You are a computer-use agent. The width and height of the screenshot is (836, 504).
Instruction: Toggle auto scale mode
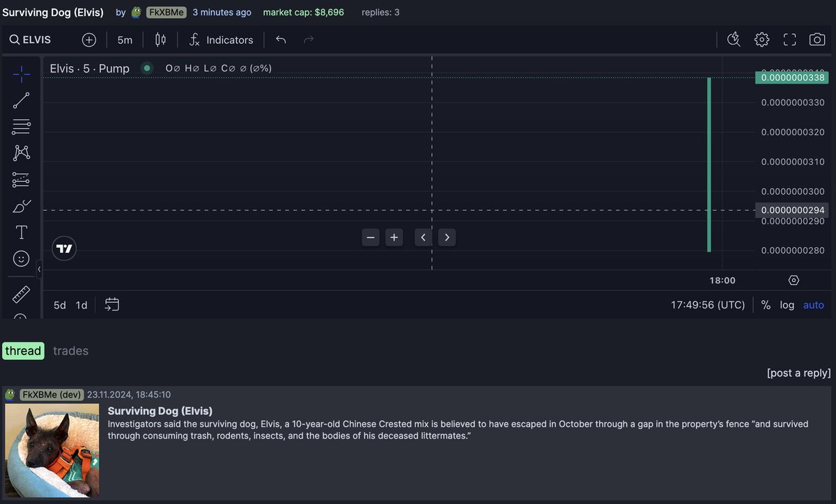[814, 305]
